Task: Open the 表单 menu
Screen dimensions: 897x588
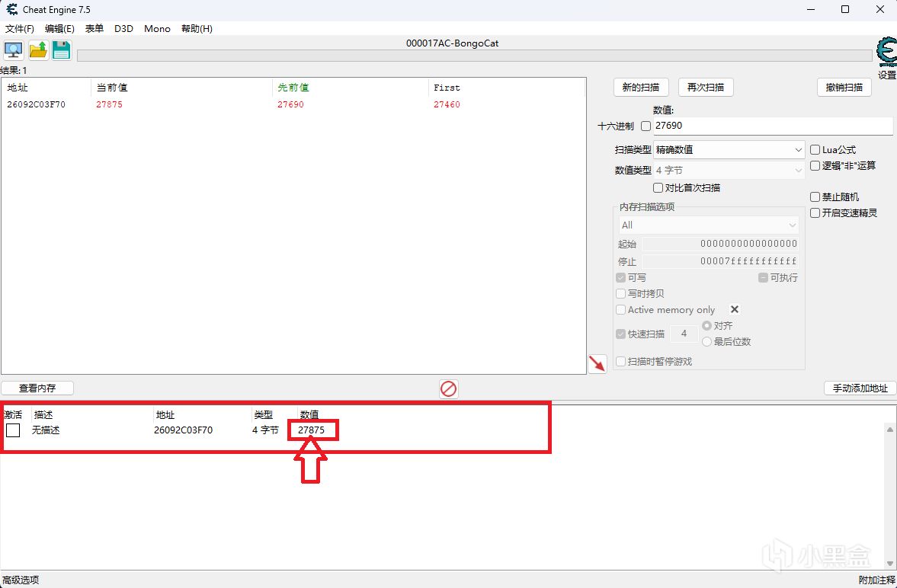Action: 95,29
